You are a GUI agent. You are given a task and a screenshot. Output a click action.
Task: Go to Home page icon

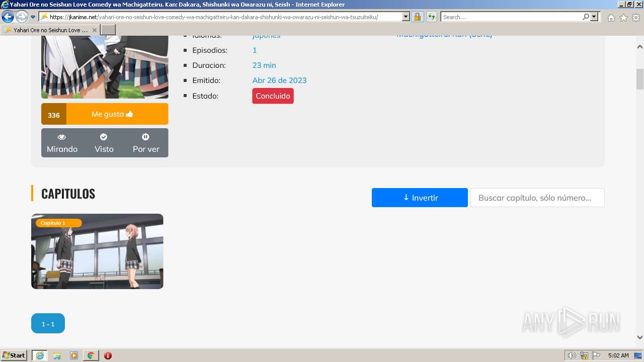coord(611,18)
